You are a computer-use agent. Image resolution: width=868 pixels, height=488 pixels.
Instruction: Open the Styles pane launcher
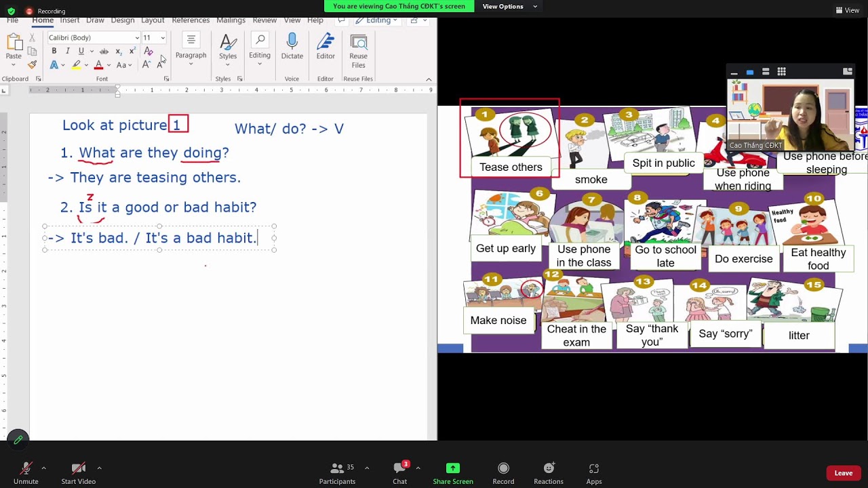(x=239, y=79)
